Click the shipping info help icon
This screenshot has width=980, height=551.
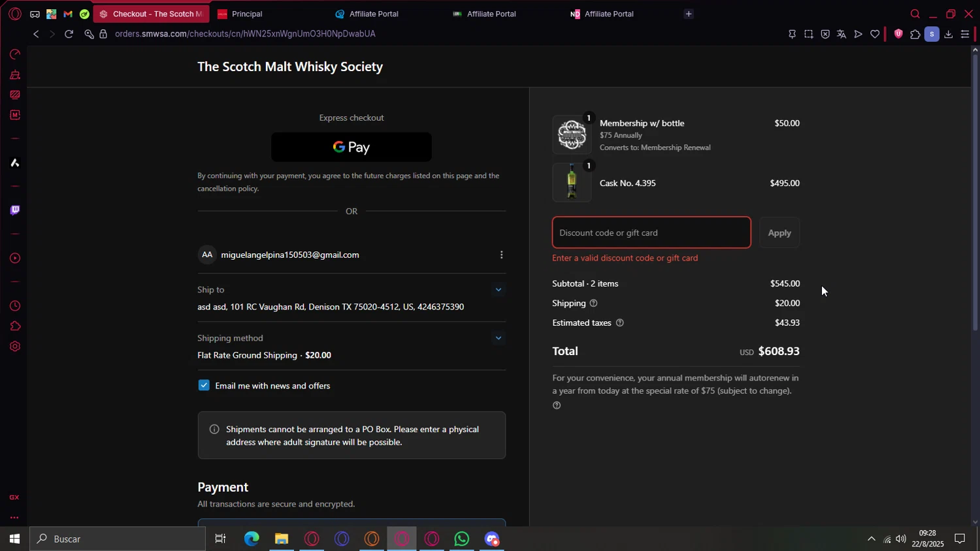[593, 303]
